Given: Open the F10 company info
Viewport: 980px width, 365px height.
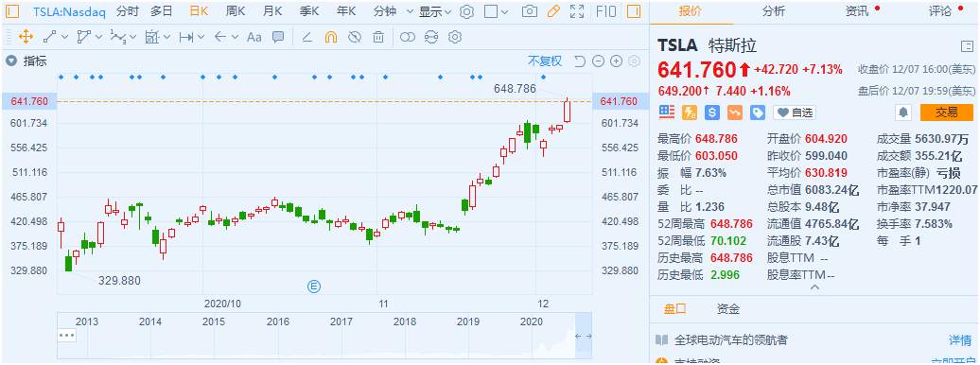Looking at the screenshot, I should tap(606, 11).
